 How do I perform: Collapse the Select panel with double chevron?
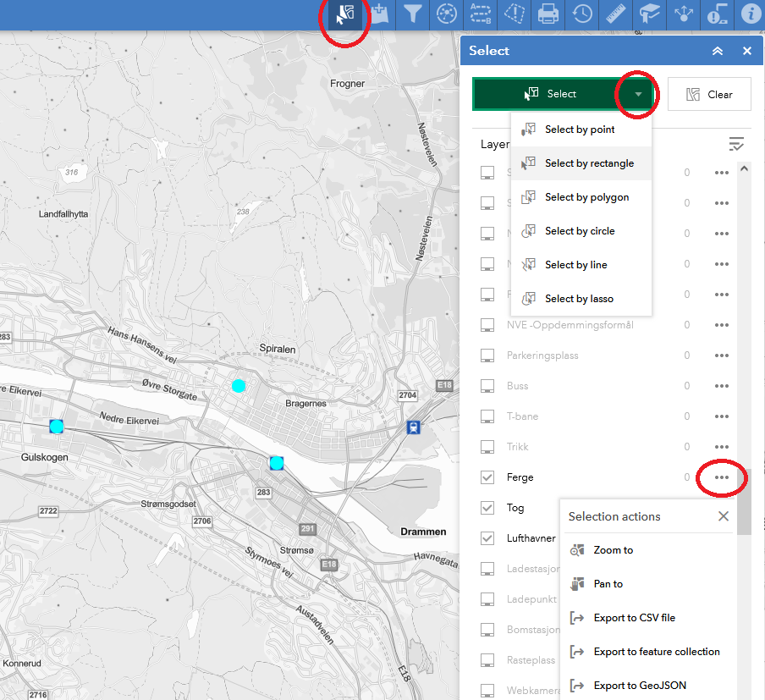(718, 51)
